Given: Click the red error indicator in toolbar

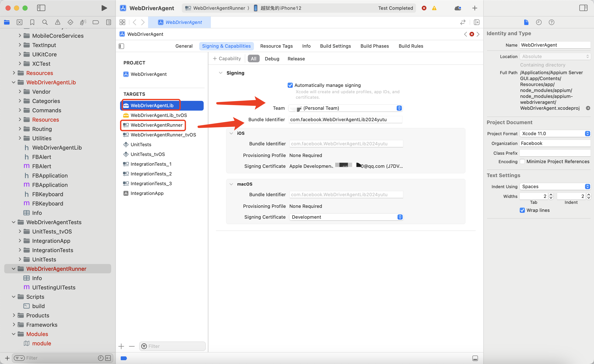Looking at the screenshot, I should (x=424, y=8).
